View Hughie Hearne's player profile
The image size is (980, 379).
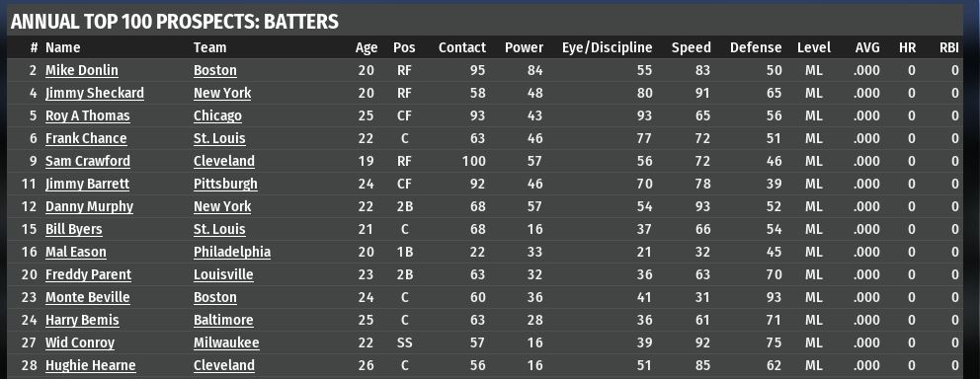tap(90, 366)
